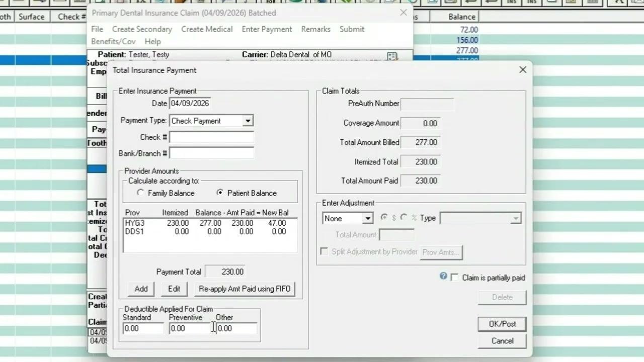Tick Split Adjustment by Provider checkbox
This screenshot has width=644, height=362.
point(325,251)
